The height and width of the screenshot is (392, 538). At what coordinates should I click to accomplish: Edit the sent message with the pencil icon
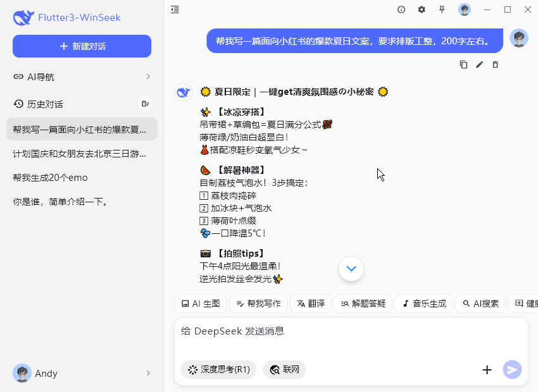coord(479,64)
